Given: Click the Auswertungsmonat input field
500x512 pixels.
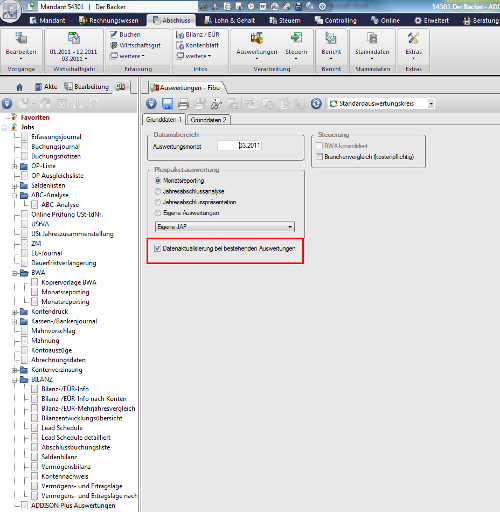Looking at the screenshot, I should [x=239, y=145].
